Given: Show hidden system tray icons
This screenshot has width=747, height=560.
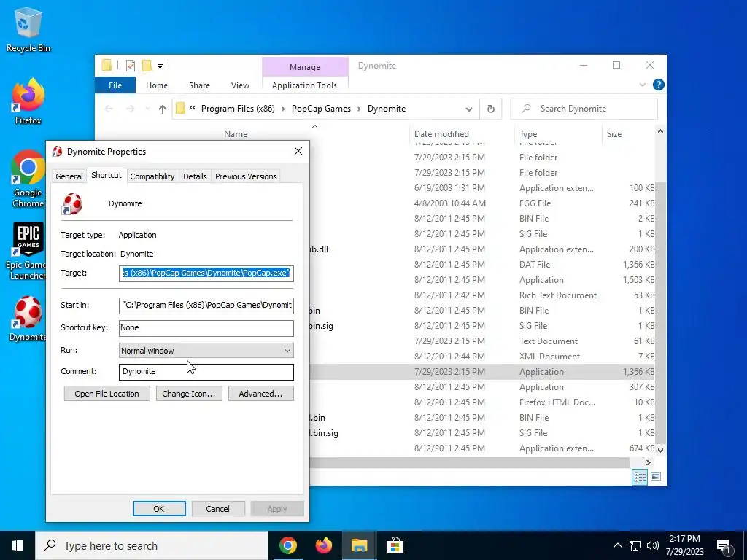Looking at the screenshot, I should (617, 545).
